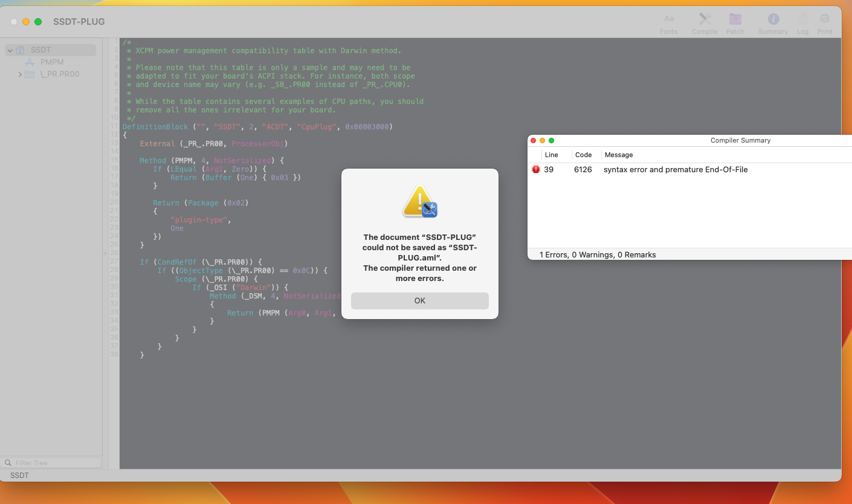This screenshot has height=504, width=852.
Task: Click the PMPM method icon in tree
Action: click(30, 62)
